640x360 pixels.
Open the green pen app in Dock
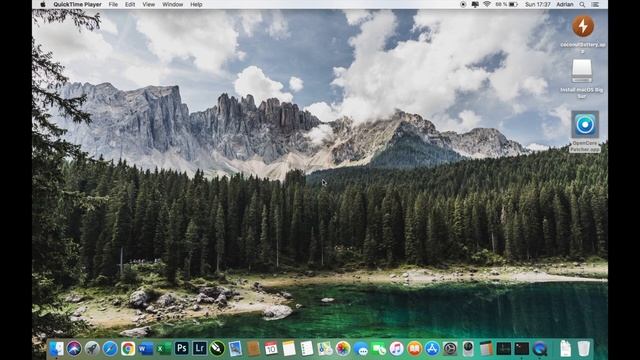click(x=217, y=348)
